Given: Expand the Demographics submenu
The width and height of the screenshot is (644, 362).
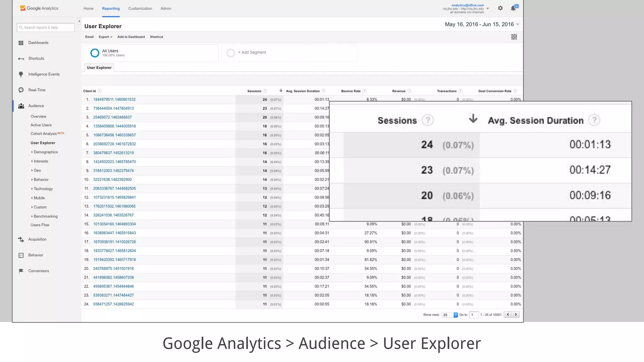Looking at the screenshot, I should click(x=44, y=152).
